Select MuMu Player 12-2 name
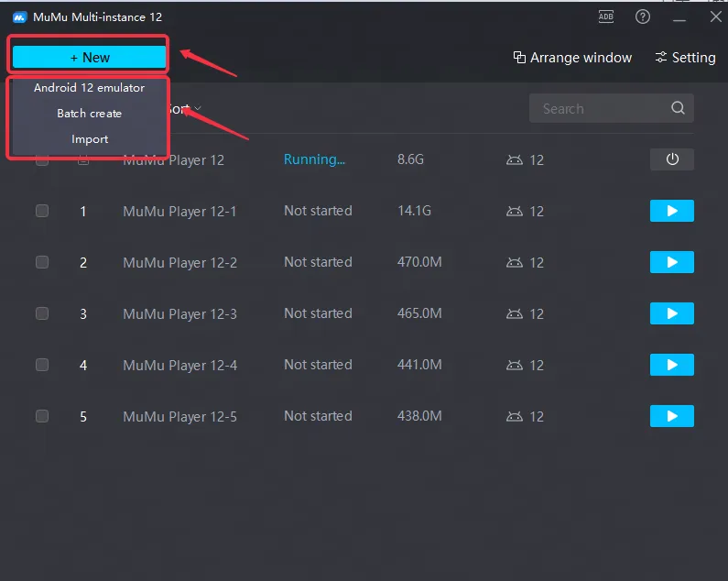The height and width of the screenshot is (581, 728). coord(179,263)
